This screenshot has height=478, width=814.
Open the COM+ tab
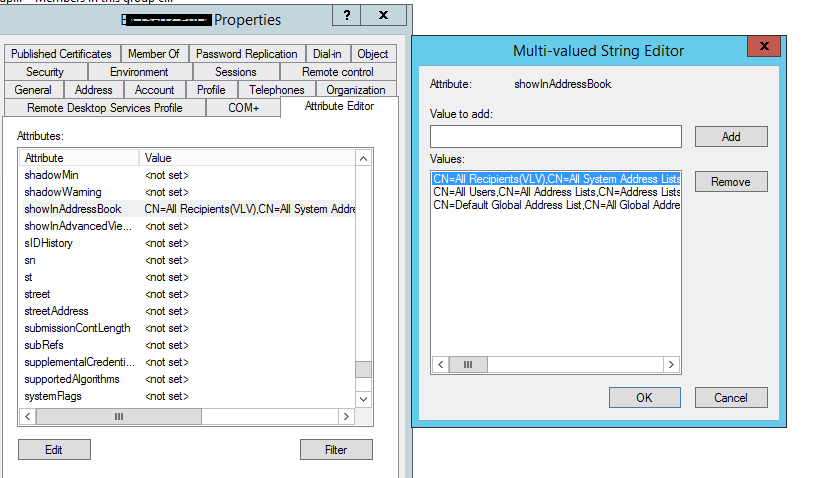pyautogui.click(x=243, y=107)
